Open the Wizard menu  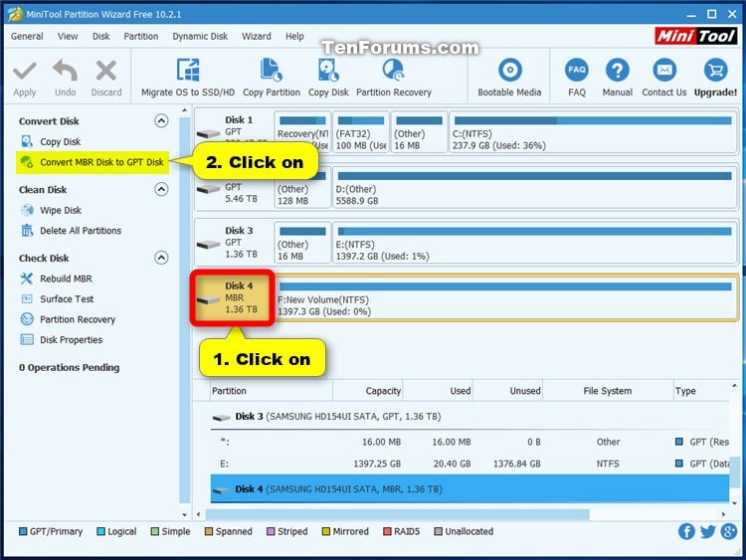pyautogui.click(x=257, y=36)
